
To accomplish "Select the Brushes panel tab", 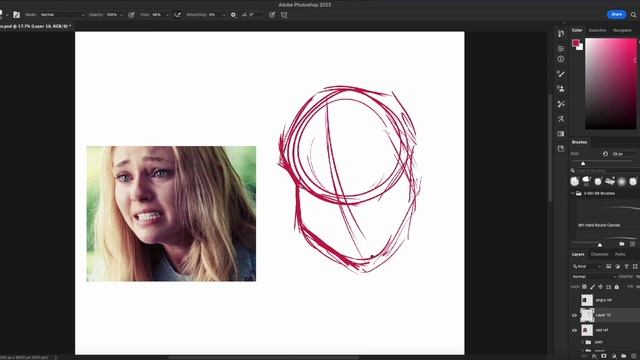I will coord(579,142).
